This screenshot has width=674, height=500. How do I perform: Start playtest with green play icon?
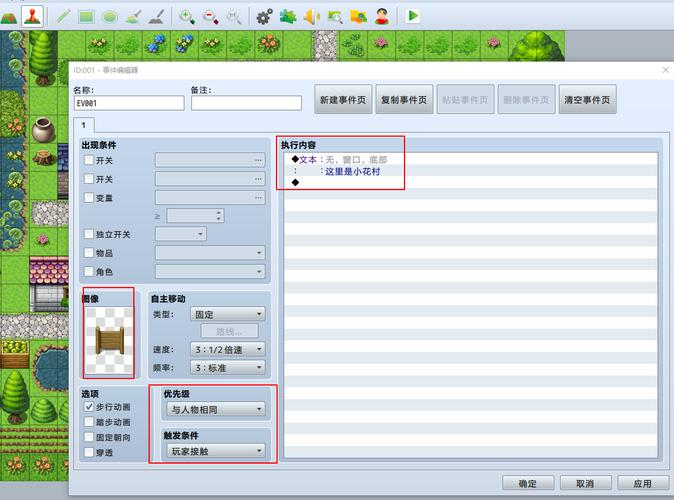(x=413, y=16)
